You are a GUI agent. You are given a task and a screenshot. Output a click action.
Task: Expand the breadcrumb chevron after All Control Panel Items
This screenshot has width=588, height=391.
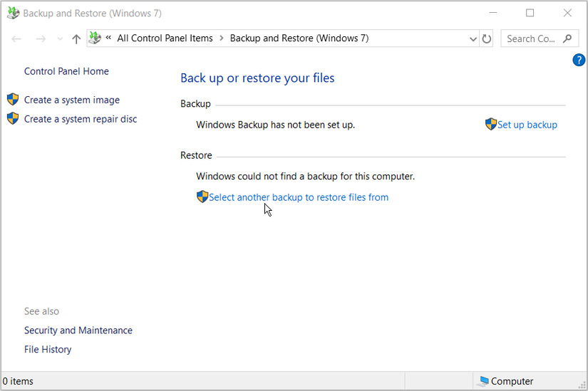click(x=222, y=38)
